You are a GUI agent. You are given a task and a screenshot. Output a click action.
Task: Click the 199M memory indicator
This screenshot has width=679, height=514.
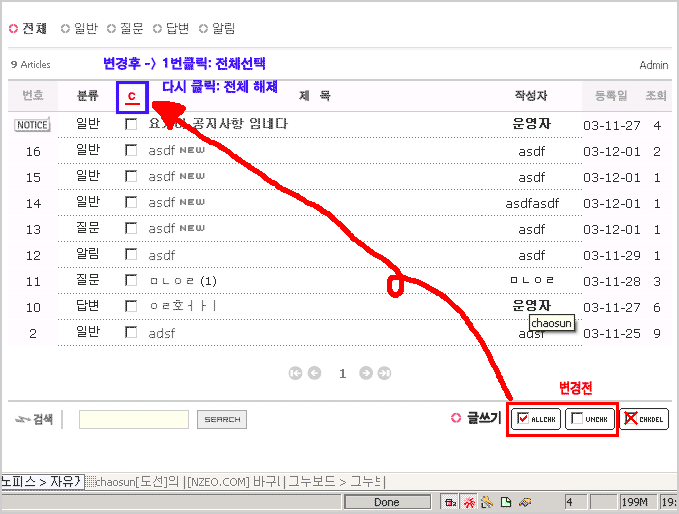point(636,502)
